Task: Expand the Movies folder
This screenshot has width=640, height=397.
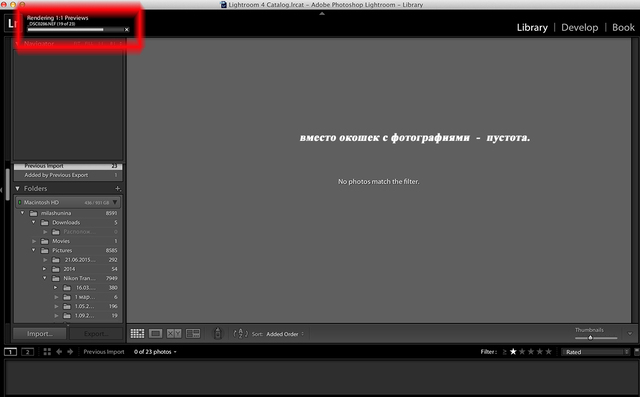Action: (x=34, y=241)
